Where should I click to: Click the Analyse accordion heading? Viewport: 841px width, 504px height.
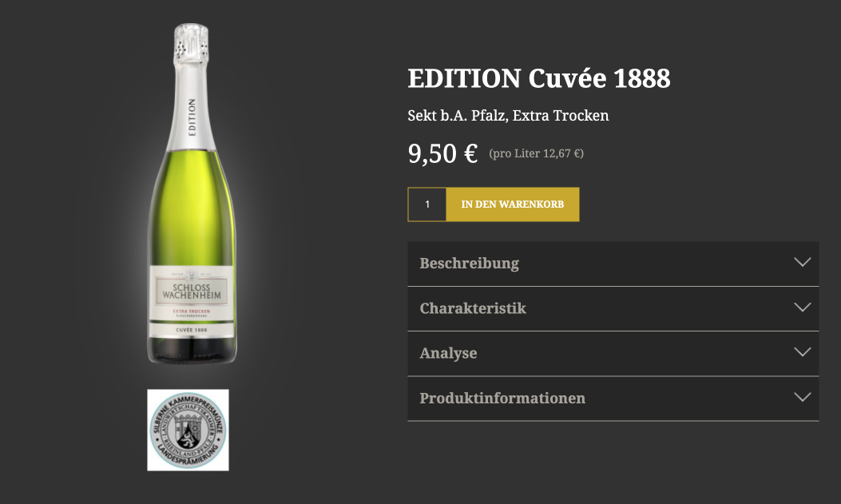448,353
